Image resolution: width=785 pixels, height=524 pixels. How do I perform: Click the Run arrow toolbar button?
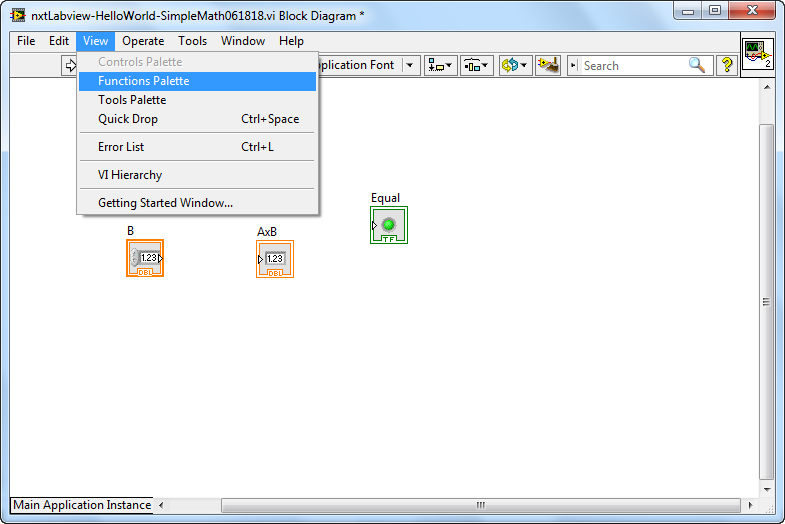point(70,66)
